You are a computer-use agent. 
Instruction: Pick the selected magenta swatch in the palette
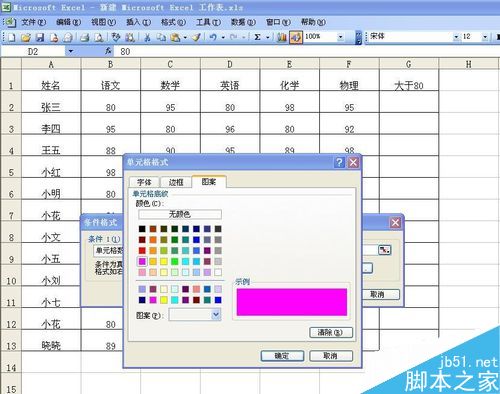142,261
